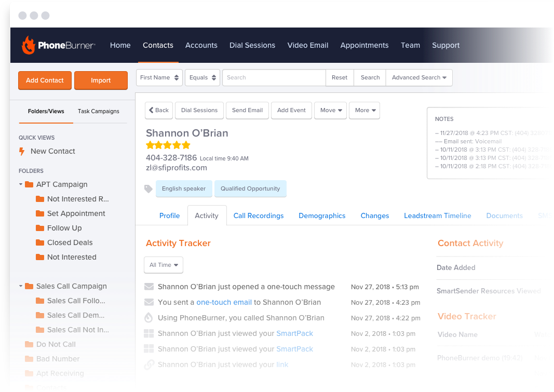Open the More dropdown
The width and height of the screenshot is (554, 392).
364,110
